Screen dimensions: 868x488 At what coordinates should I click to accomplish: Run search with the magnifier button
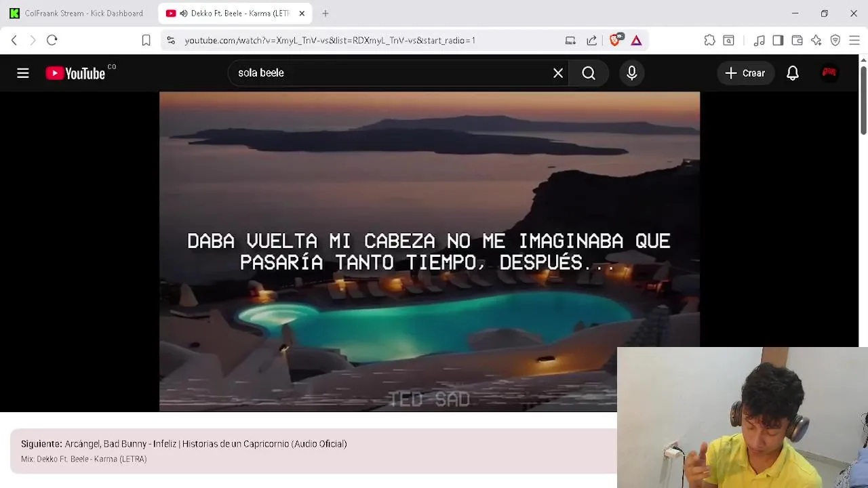point(589,73)
